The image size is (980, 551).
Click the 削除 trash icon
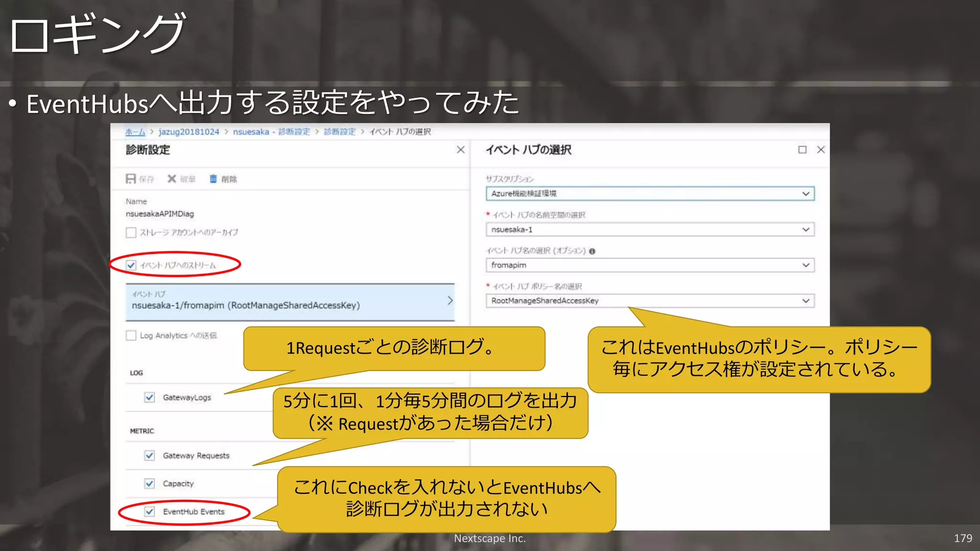[x=213, y=179]
